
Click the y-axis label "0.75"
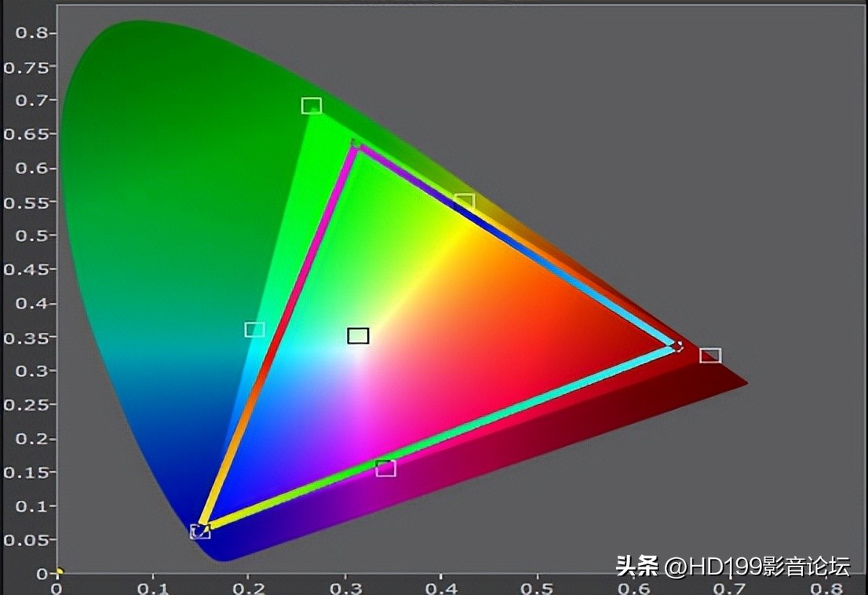click(27, 68)
